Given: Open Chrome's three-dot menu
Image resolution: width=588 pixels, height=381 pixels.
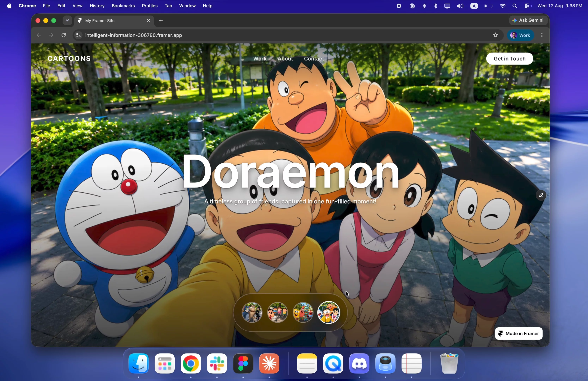Looking at the screenshot, I should (542, 35).
